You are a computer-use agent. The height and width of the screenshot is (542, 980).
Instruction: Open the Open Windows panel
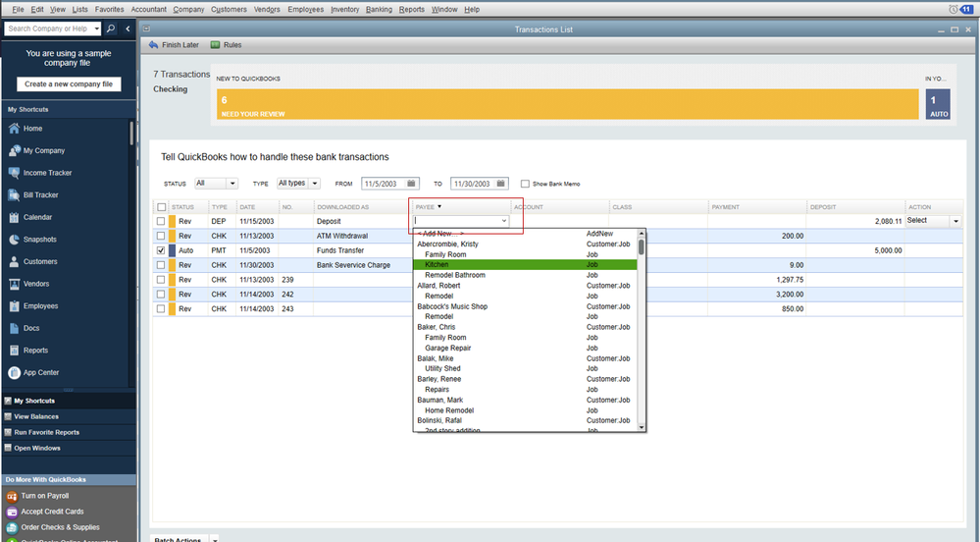pyautogui.click(x=37, y=448)
